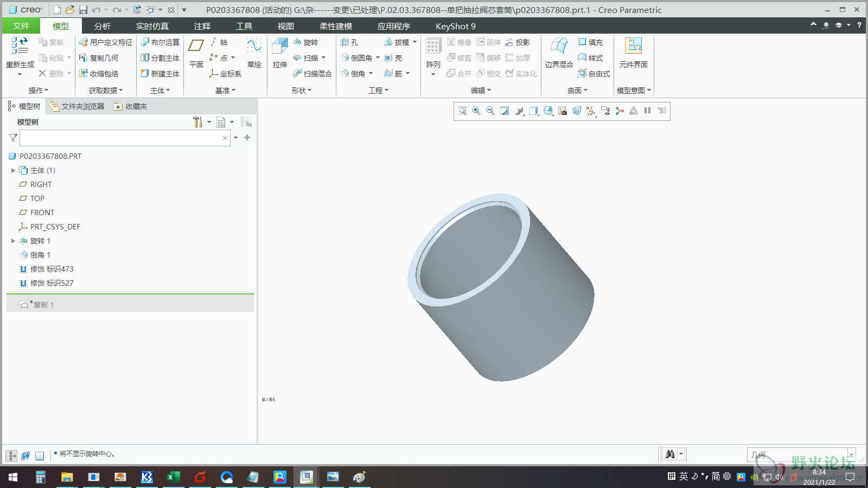Open the KeyShot 9 ribbon tab
The width and height of the screenshot is (868, 488).
pos(455,26)
